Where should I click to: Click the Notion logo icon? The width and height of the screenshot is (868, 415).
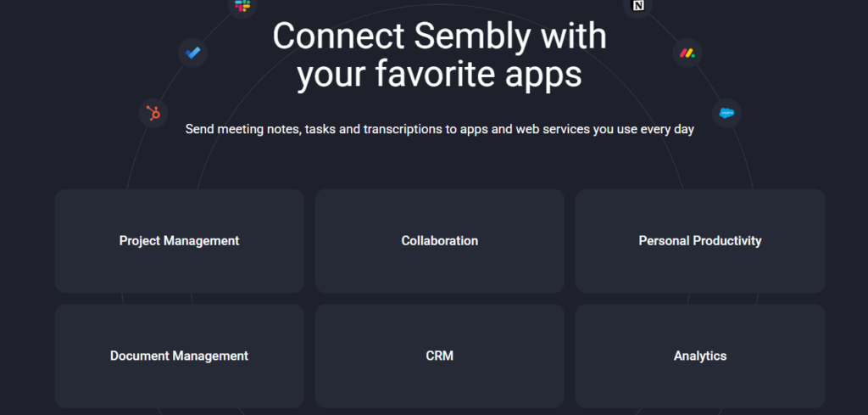(x=637, y=6)
